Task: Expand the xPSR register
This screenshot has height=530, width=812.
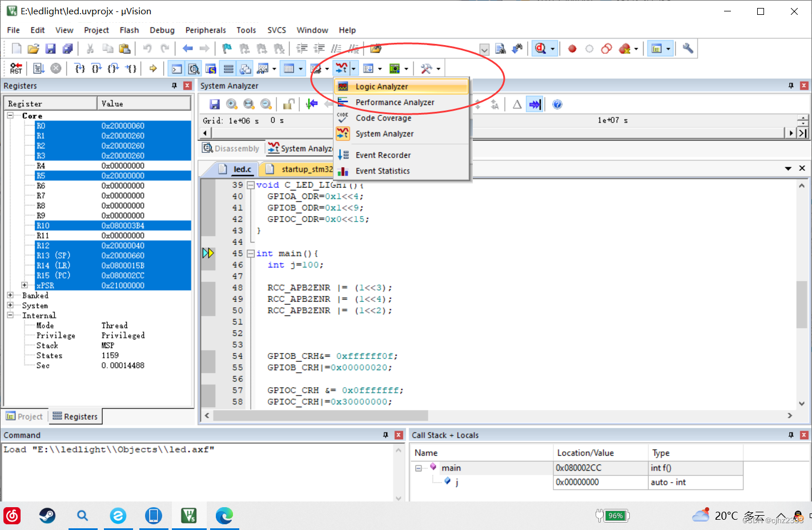Action: [25, 285]
